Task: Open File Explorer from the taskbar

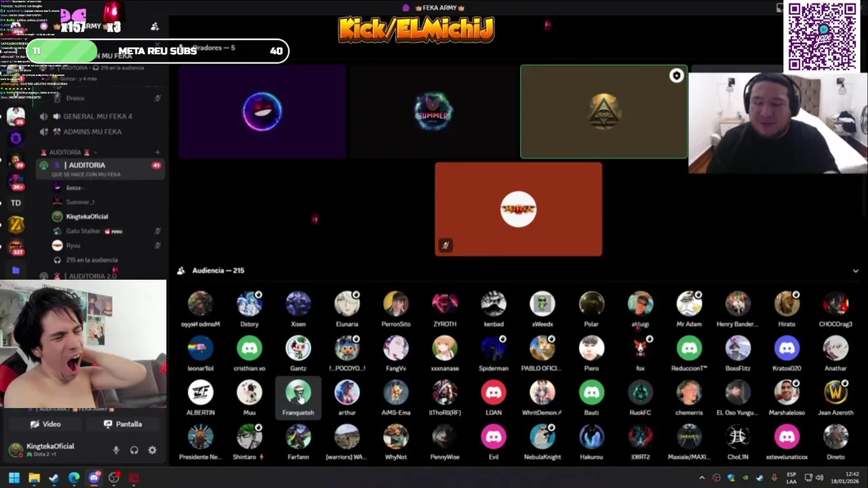Action: pos(34,478)
